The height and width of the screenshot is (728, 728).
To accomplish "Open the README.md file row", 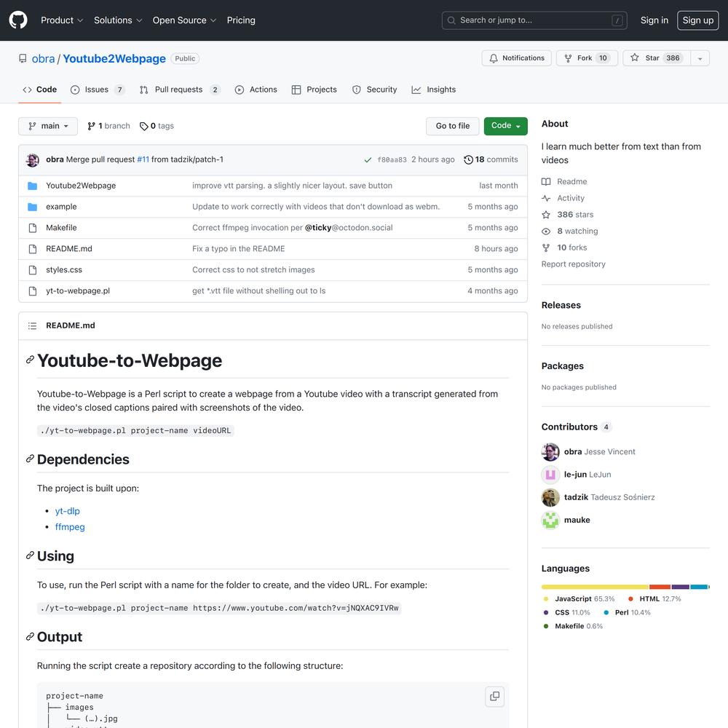I will 272,249.
